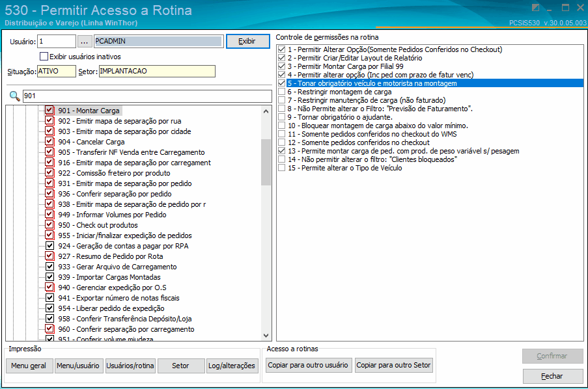Enable permission 6 - Restringir montagem de carga

coord(281,92)
